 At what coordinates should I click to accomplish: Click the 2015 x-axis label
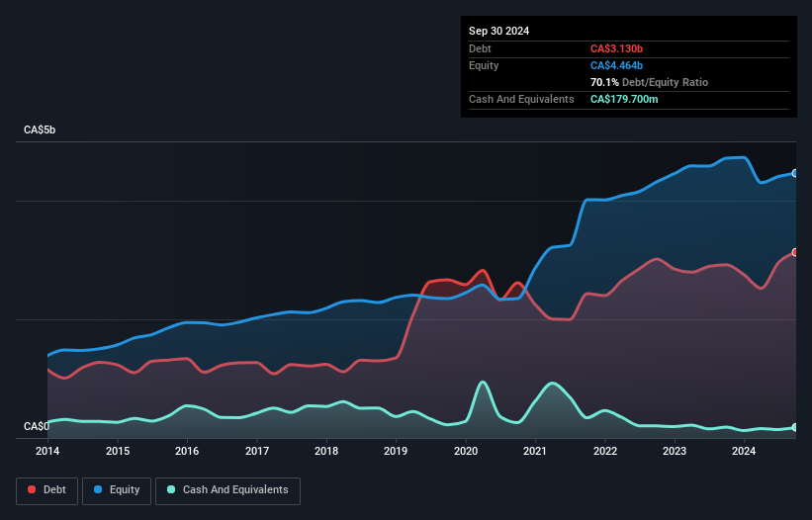point(118,451)
